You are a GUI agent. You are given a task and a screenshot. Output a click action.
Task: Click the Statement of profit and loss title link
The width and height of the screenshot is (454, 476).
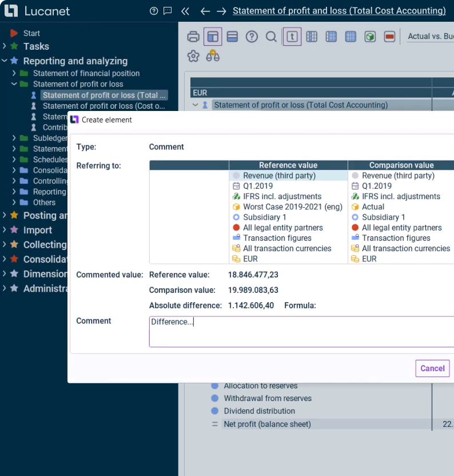click(339, 11)
